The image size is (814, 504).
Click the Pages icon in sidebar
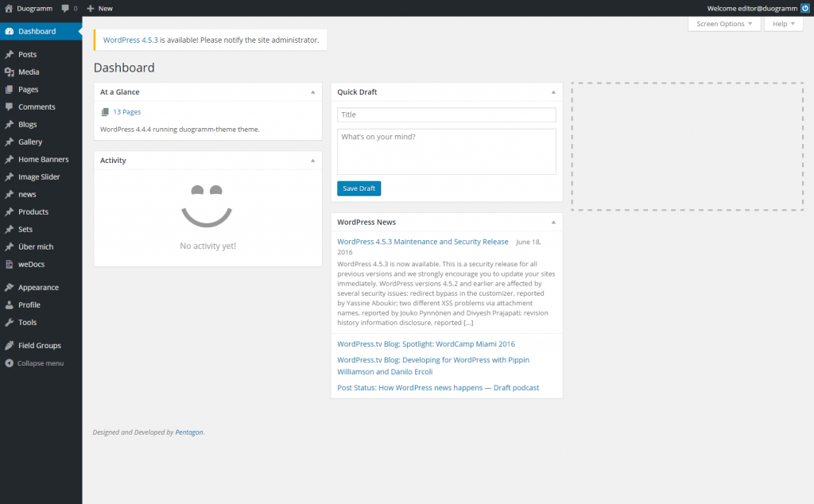coord(9,89)
